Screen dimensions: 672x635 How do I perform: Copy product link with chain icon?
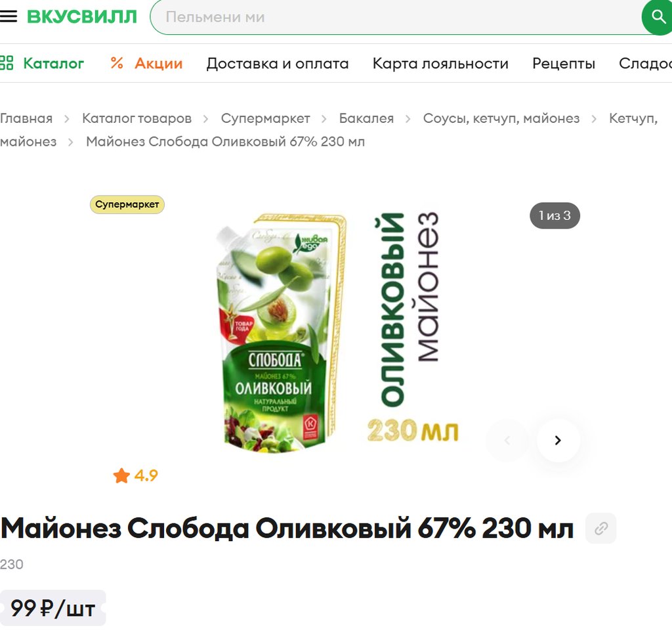coord(601,528)
